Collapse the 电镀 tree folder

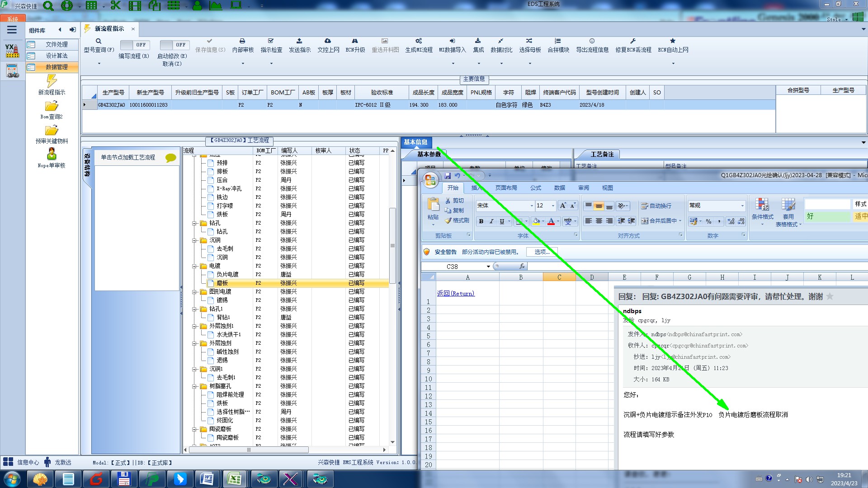[194, 266]
